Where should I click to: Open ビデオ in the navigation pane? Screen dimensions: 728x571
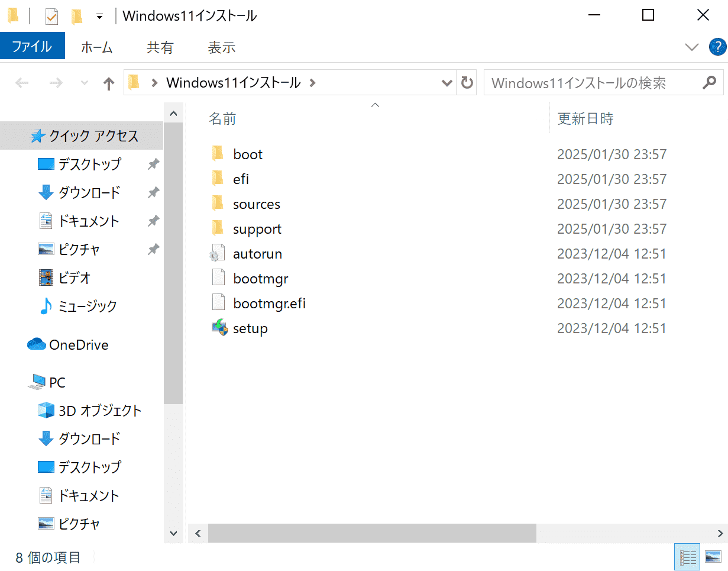pyautogui.click(x=75, y=278)
